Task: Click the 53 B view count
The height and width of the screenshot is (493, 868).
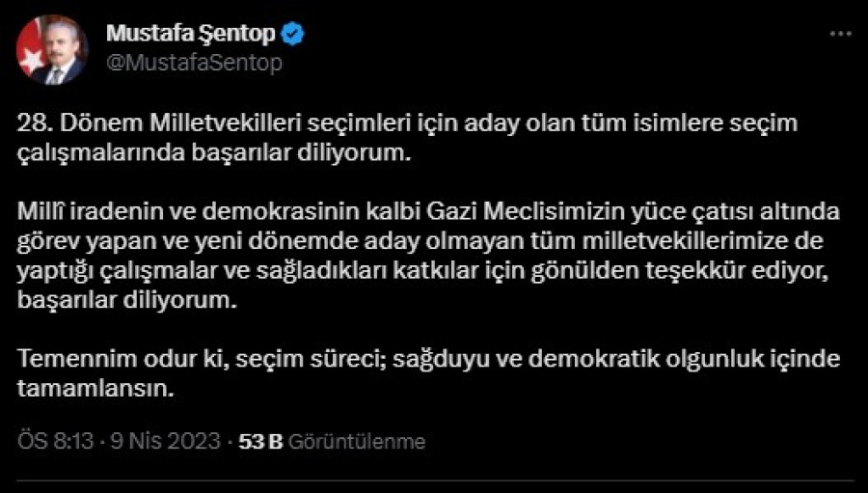Action: (259, 442)
